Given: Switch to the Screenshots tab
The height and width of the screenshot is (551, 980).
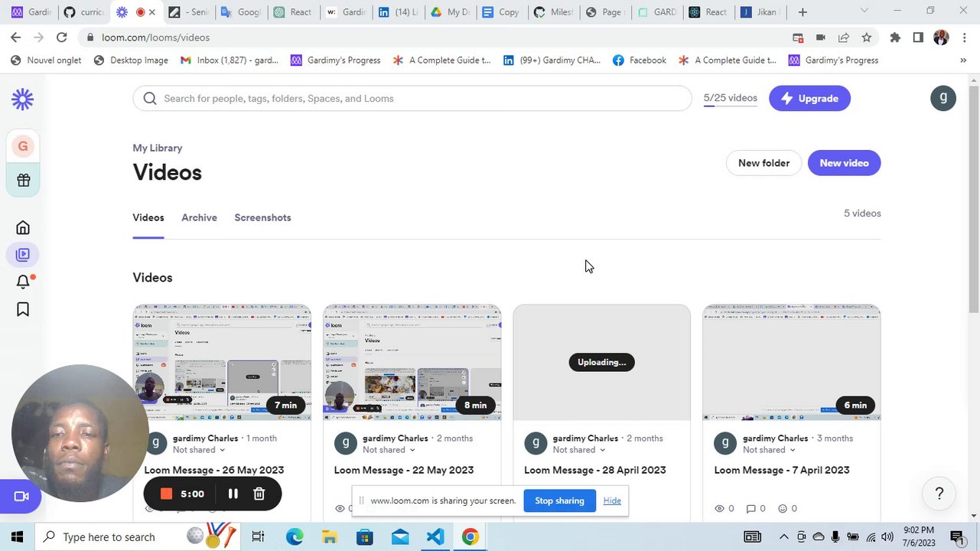Looking at the screenshot, I should pos(262,218).
